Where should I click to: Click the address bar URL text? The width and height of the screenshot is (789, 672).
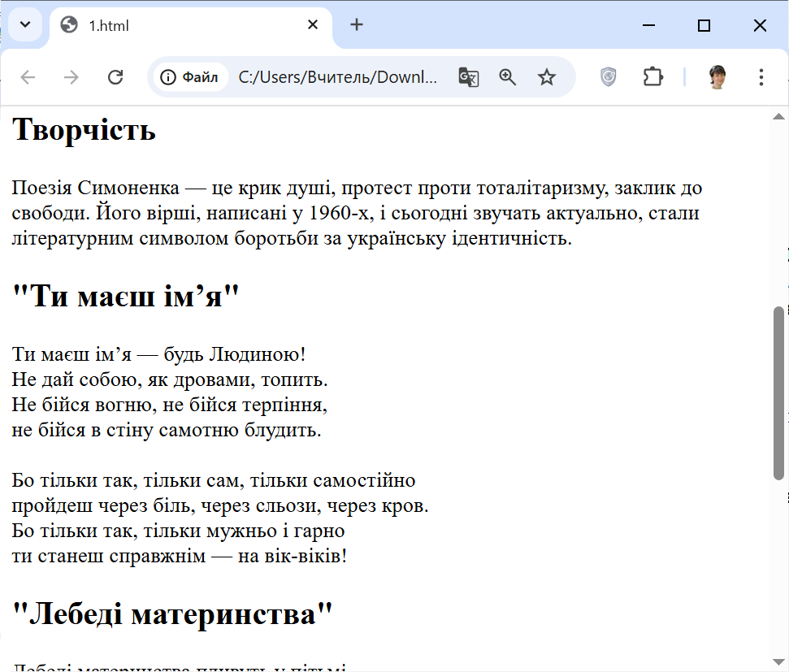point(337,77)
